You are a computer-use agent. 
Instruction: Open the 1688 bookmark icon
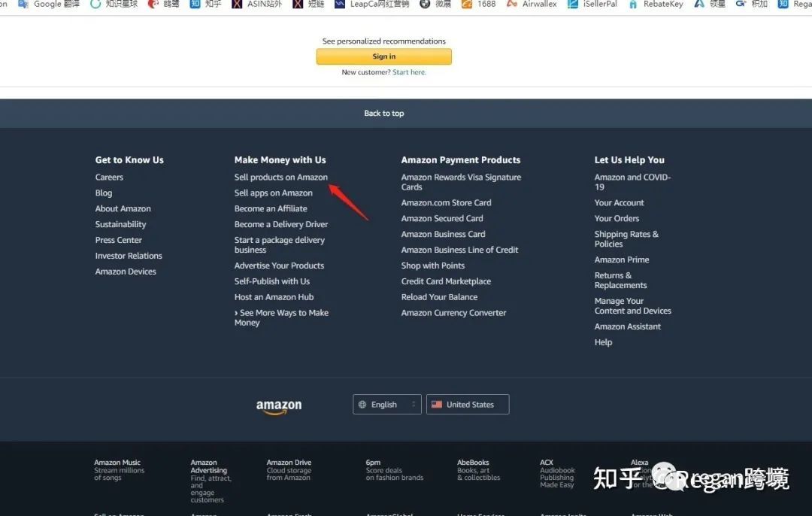tap(467, 5)
